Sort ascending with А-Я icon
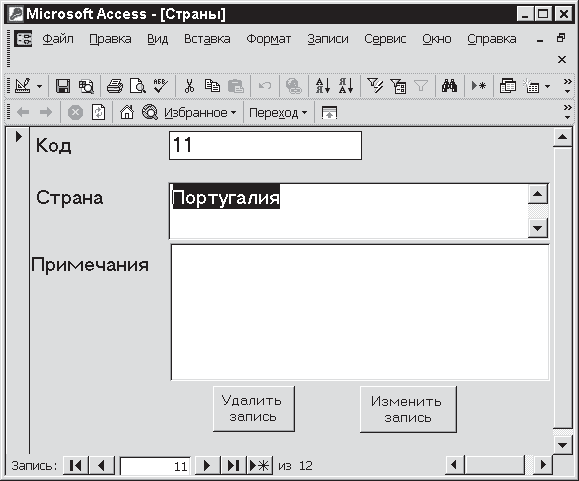The width and height of the screenshot is (579, 481). pyautogui.click(x=323, y=86)
